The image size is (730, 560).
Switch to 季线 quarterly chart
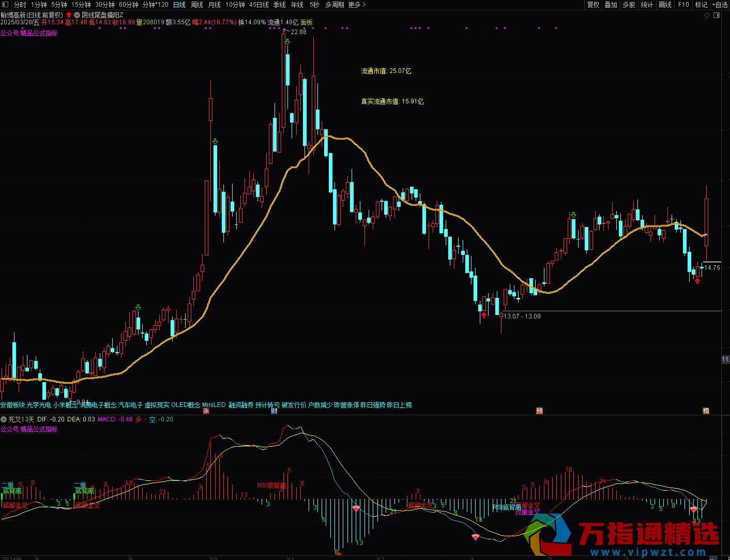pyautogui.click(x=280, y=5)
